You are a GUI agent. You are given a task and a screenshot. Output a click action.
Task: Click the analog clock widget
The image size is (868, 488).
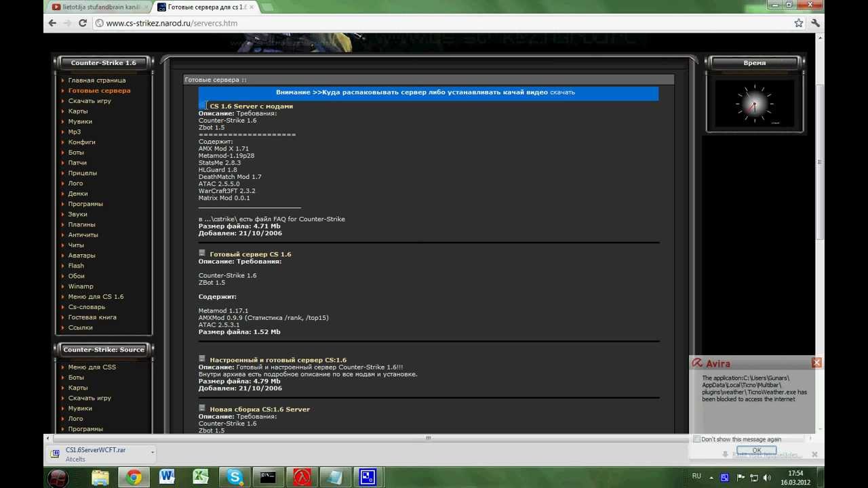(x=754, y=104)
